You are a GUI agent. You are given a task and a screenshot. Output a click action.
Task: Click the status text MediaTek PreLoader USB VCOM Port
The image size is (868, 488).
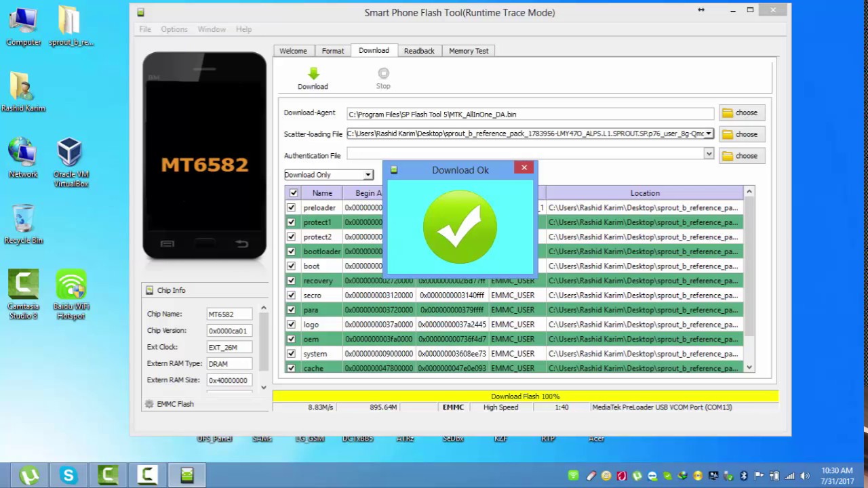(662, 407)
